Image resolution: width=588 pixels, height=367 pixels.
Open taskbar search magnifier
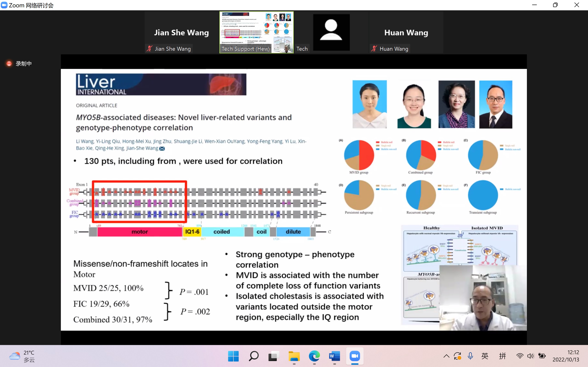pyautogui.click(x=254, y=356)
